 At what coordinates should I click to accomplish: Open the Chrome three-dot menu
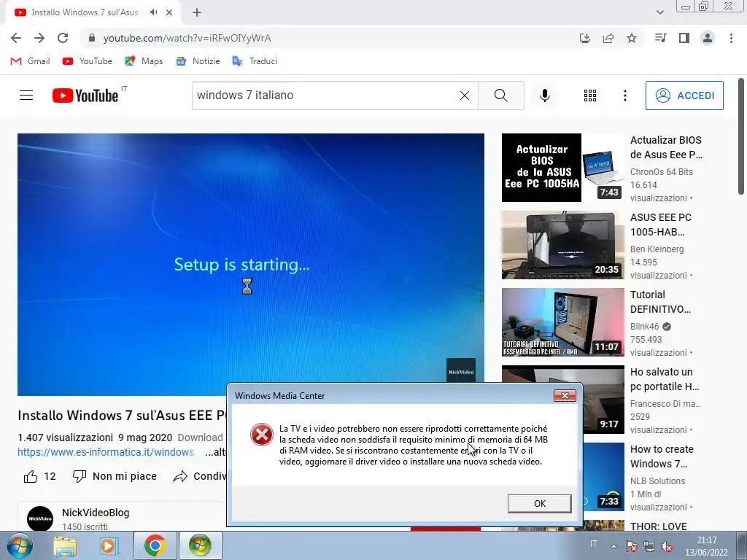click(731, 38)
